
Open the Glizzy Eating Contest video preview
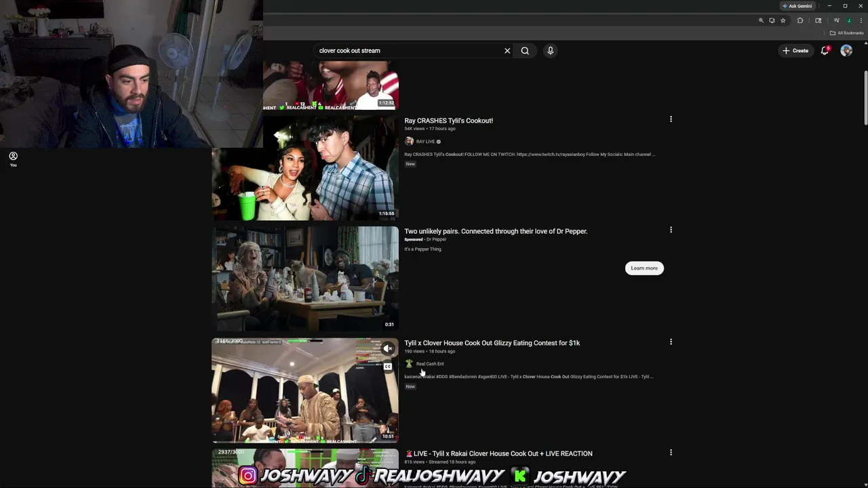[x=305, y=390]
